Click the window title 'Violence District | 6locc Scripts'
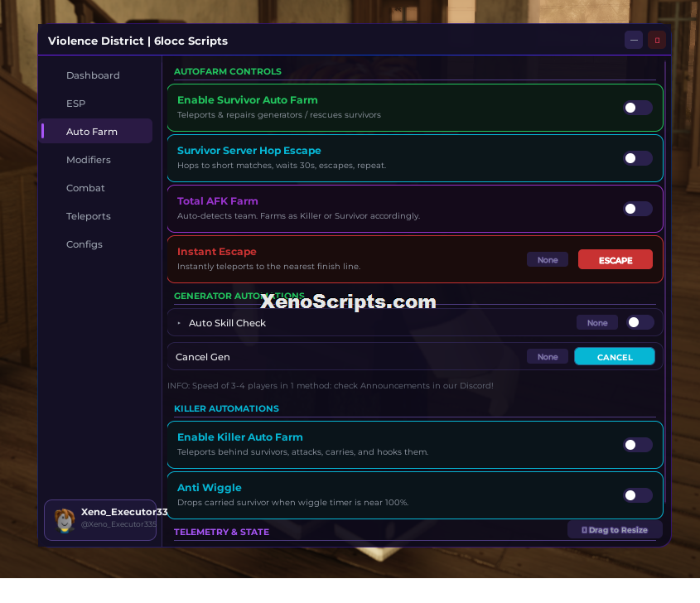700x603 pixels. click(138, 41)
